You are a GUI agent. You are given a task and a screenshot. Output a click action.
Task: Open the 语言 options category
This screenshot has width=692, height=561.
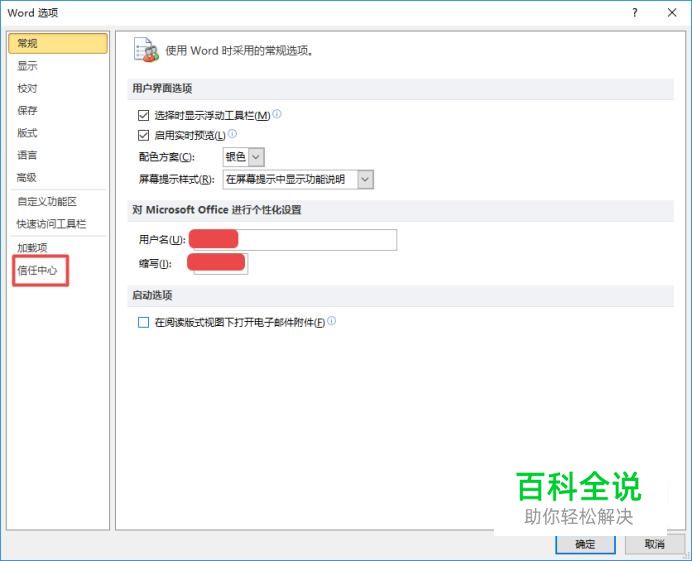[27, 155]
